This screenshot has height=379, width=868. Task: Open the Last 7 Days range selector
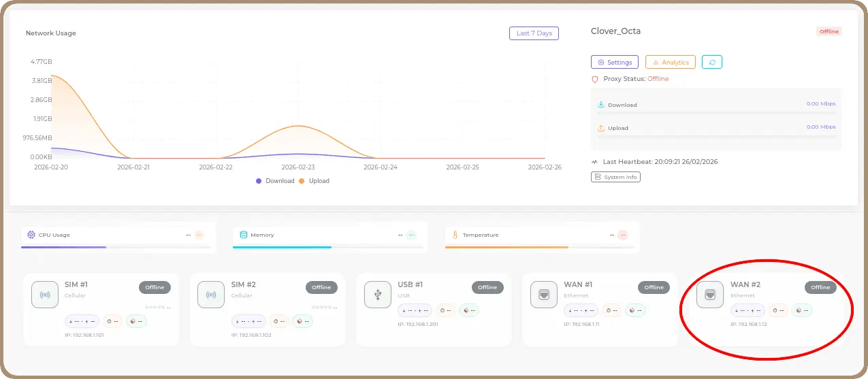coord(534,33)
